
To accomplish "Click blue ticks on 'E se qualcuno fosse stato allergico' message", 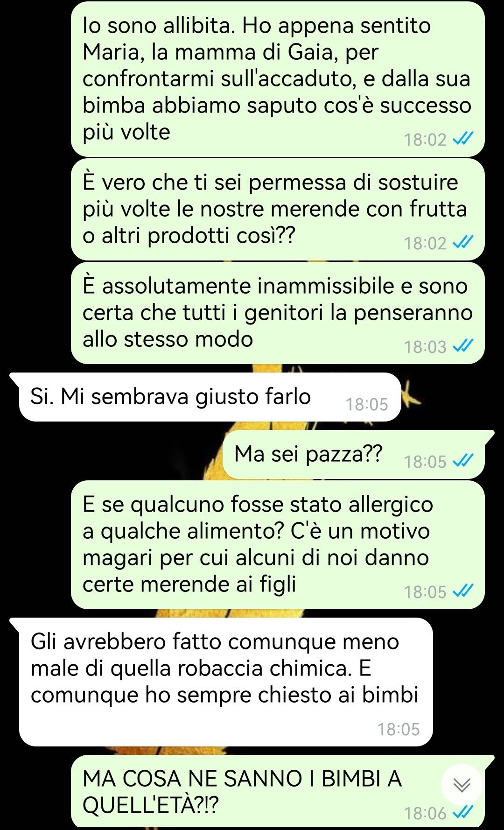I will [x=463, y=591].
